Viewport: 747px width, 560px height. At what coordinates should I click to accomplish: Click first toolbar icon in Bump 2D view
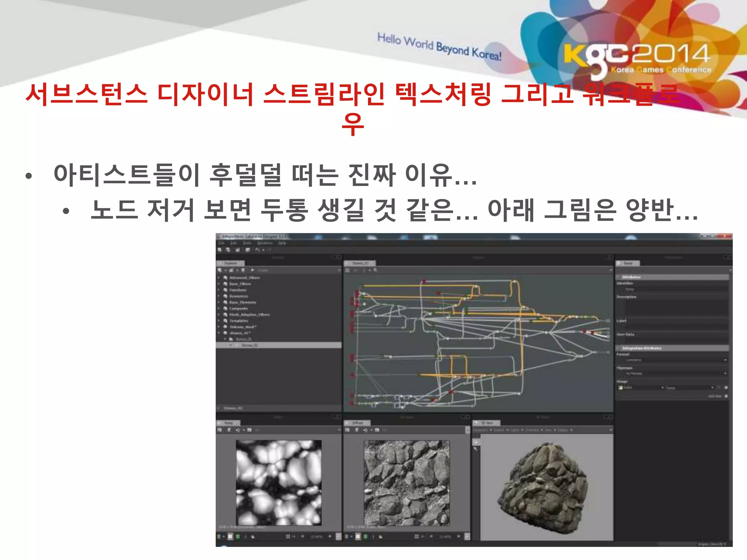click(x=220, y=430)
